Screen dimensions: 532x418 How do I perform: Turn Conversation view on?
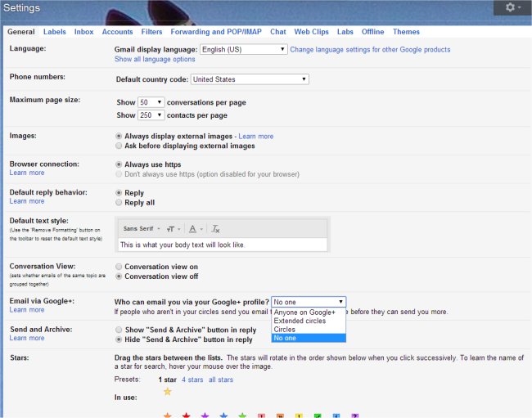(x=119, y=267)
